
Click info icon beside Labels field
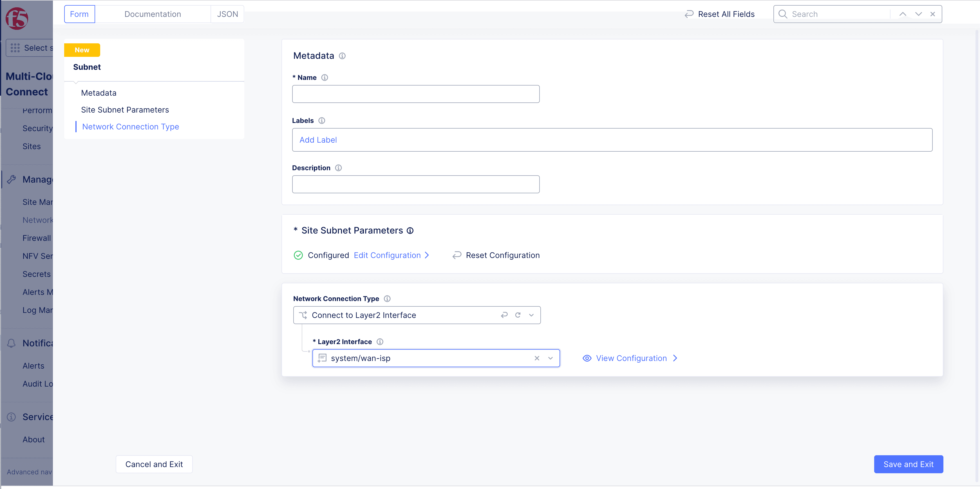click(x=321, y=120)
